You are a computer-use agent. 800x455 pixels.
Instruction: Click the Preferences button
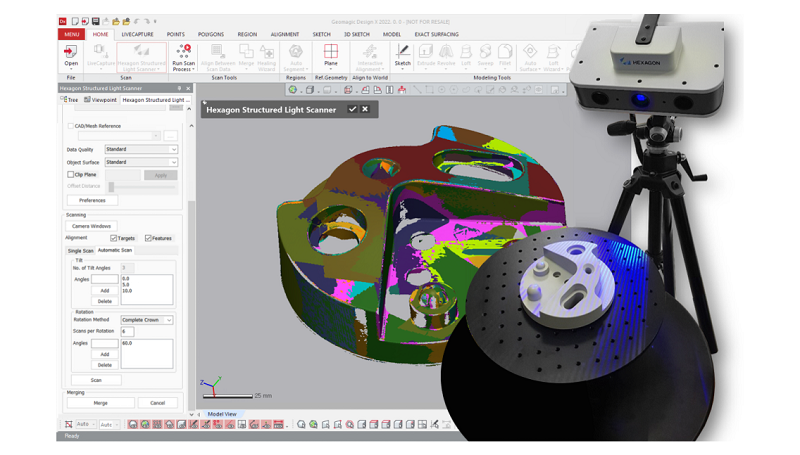[x=92, y=200]
